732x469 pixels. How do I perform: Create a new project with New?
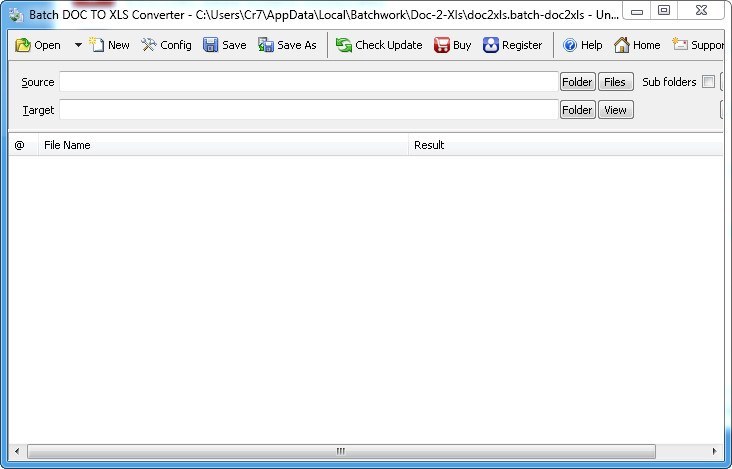coord(110,45)
